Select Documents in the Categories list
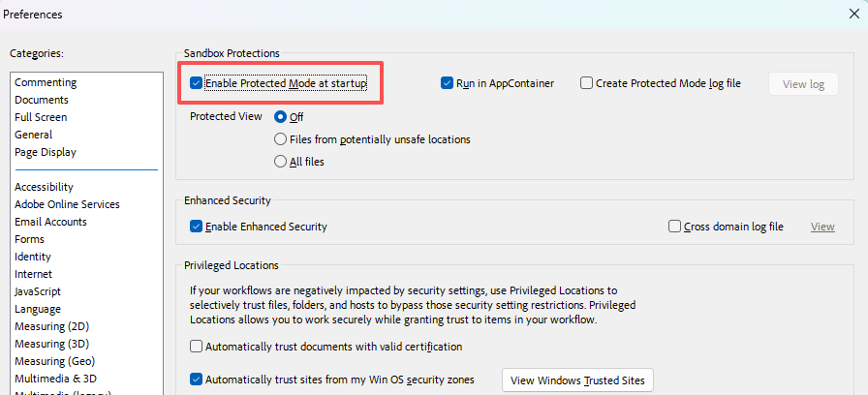Viewport: 868px width, 395px height. [x=42, y=100]
